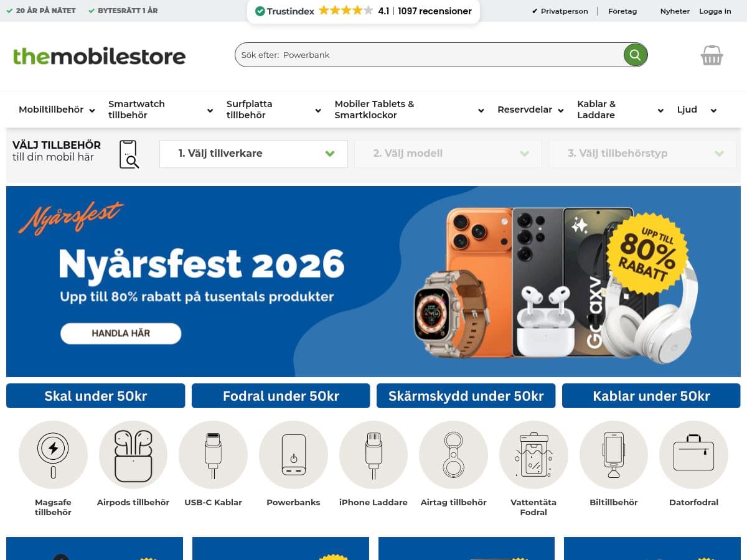
Task: Open the shopping basket icon
Action: 712,55
